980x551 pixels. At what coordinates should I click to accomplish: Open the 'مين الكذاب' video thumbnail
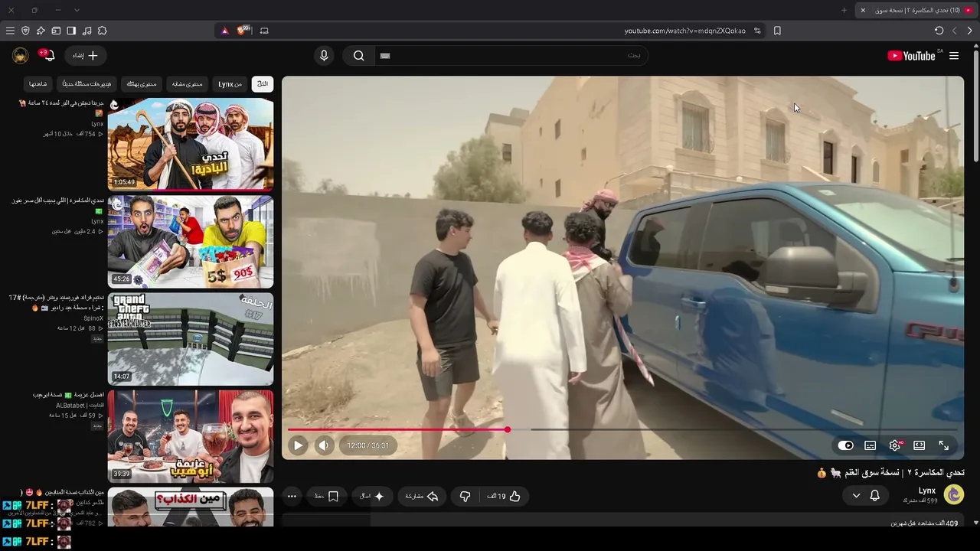pos(190,507)
